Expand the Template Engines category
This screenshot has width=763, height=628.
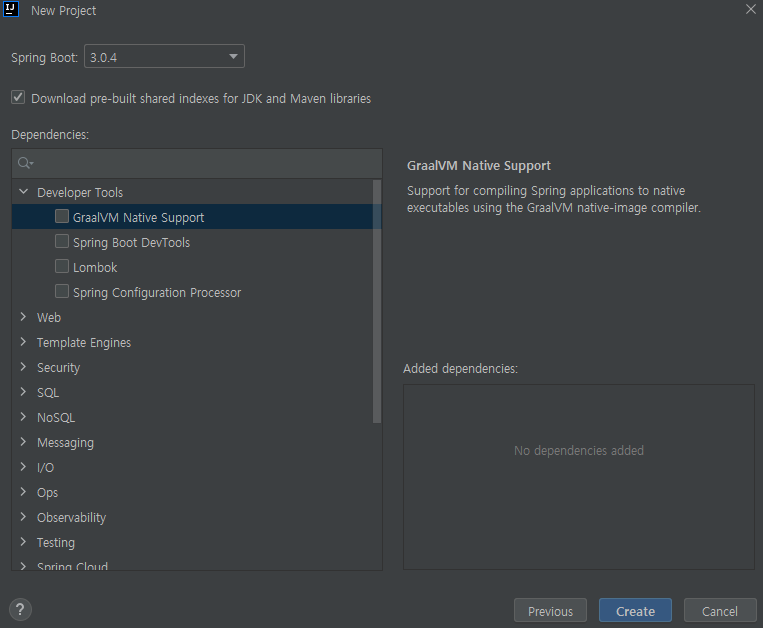23,342
